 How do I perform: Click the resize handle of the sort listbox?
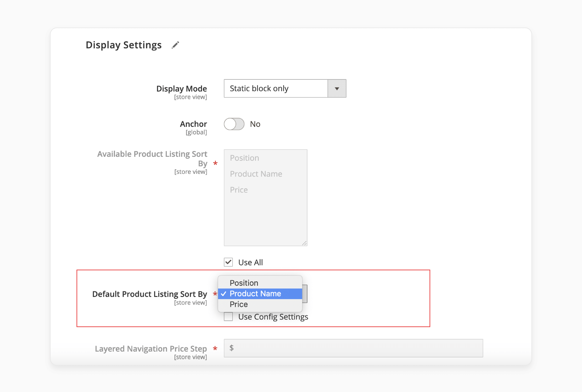pyautogui.click(x=304, y=243)
